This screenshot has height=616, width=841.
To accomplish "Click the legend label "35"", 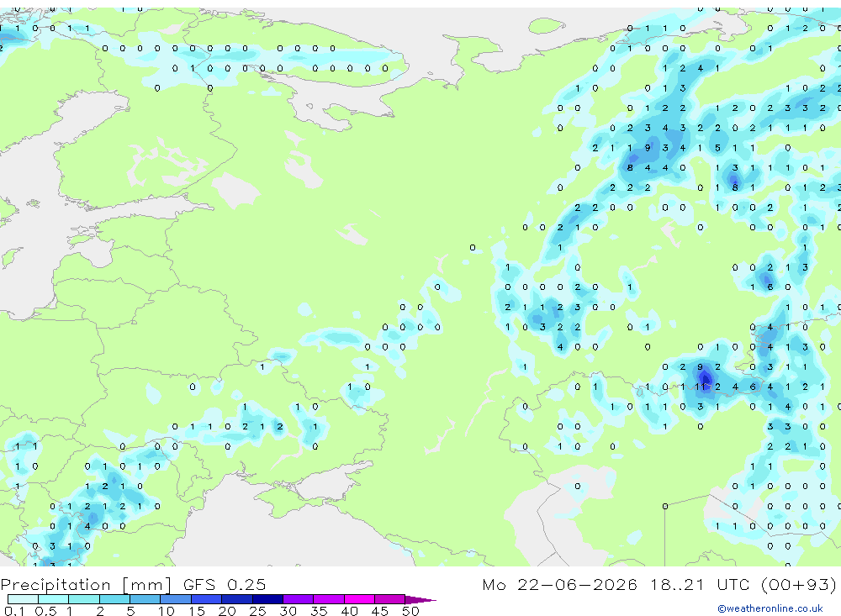I will coord(319,611).
